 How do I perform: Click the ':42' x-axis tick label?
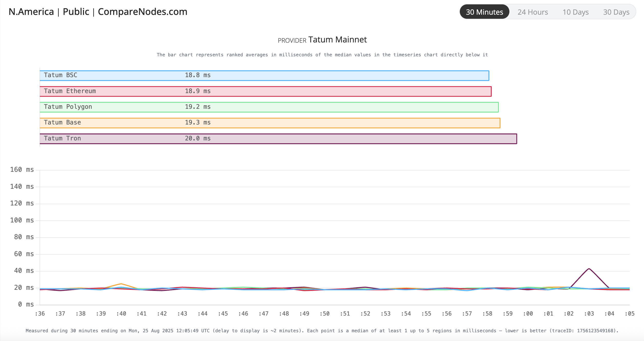[x=162, y=314]
